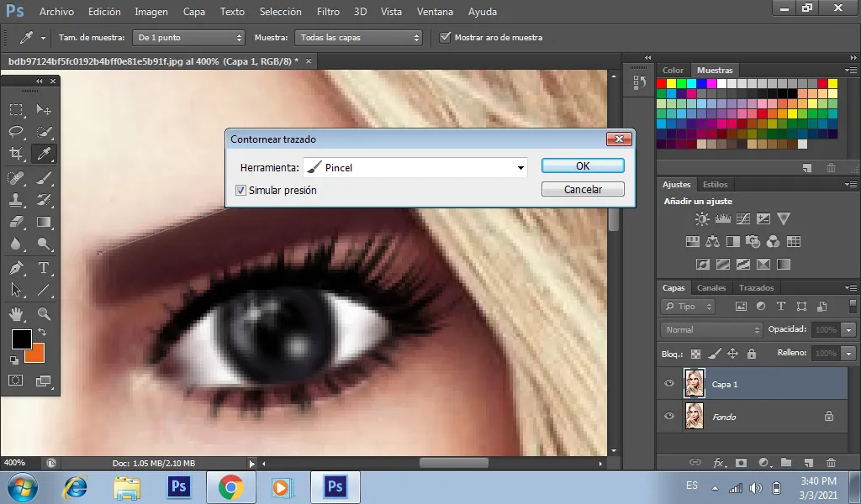
Task: Select the Hand tool
Action: pyautogui.click(x=16, y=313)
